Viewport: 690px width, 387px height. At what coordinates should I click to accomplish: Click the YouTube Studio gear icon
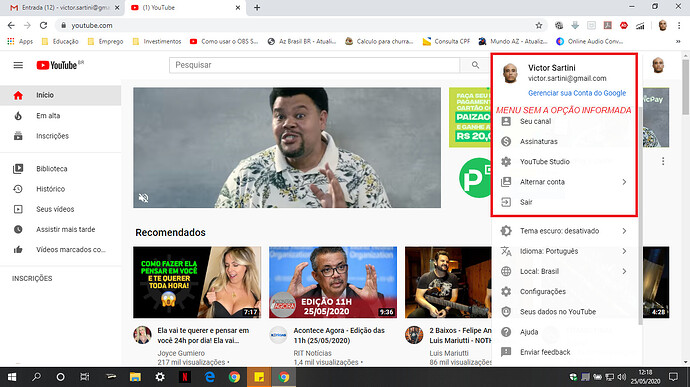[x=506, y=162]
